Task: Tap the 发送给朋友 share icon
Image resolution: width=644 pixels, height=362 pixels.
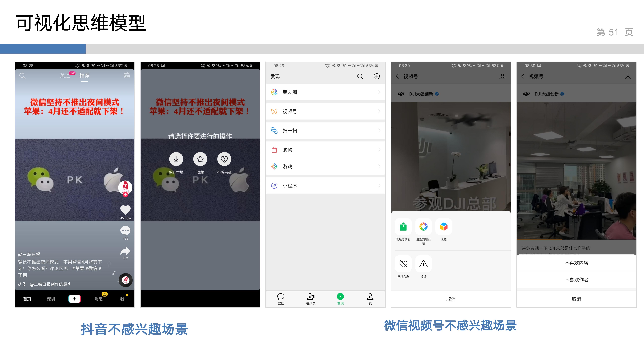Action: click(403, 227)
